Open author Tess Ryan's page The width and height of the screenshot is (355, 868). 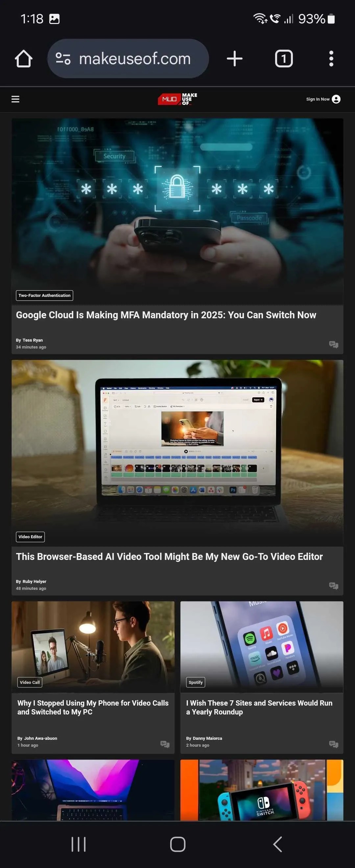(x=33, y=340)
